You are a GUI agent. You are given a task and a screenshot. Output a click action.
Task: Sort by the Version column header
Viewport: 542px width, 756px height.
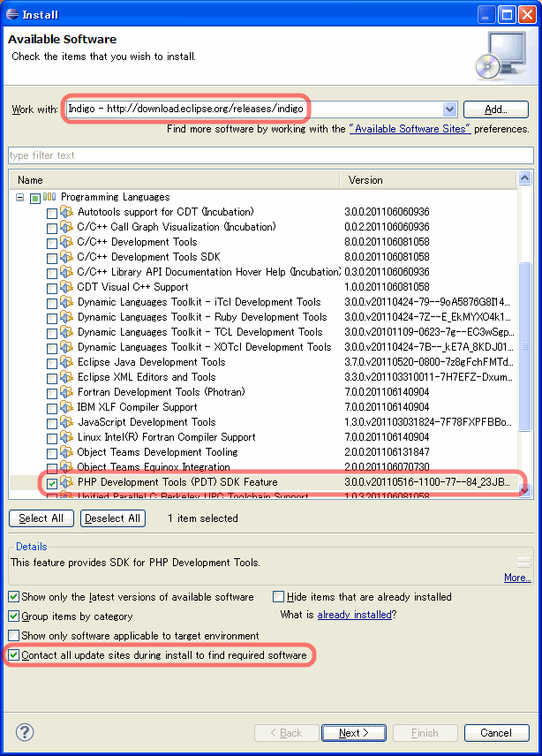(x=428, y=180)
